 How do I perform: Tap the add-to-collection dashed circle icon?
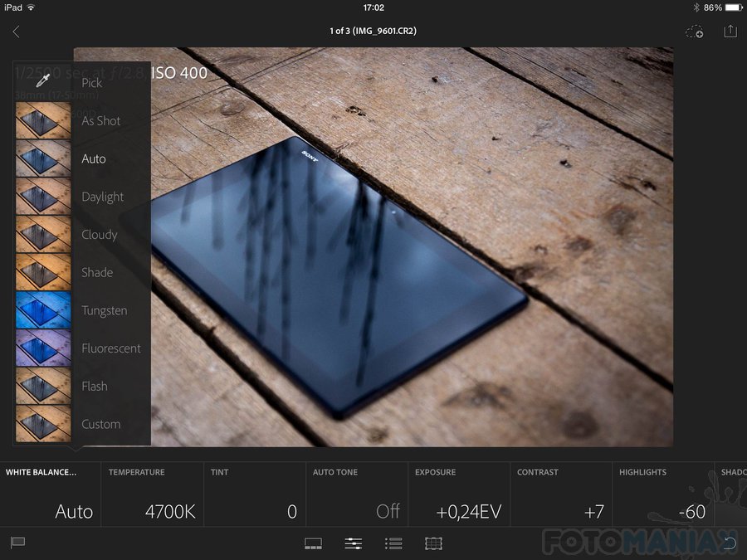click(695, 32)
